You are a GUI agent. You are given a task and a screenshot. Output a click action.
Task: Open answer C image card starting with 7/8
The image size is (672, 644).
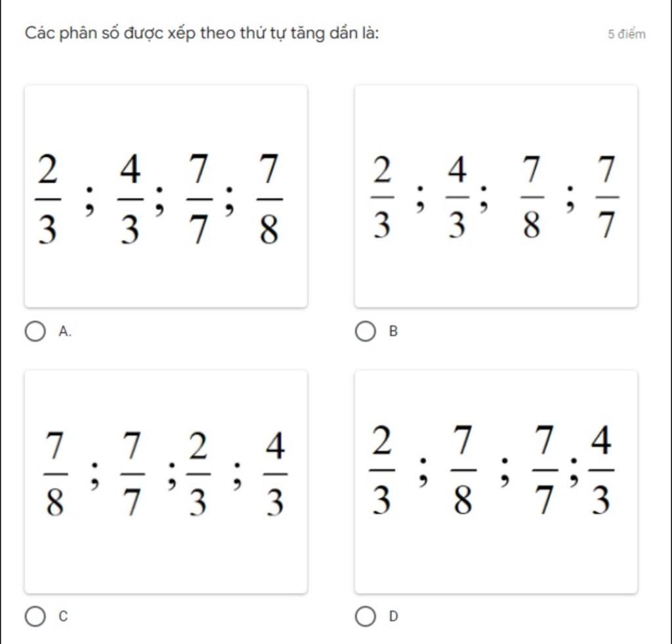(x=166, y=482)
